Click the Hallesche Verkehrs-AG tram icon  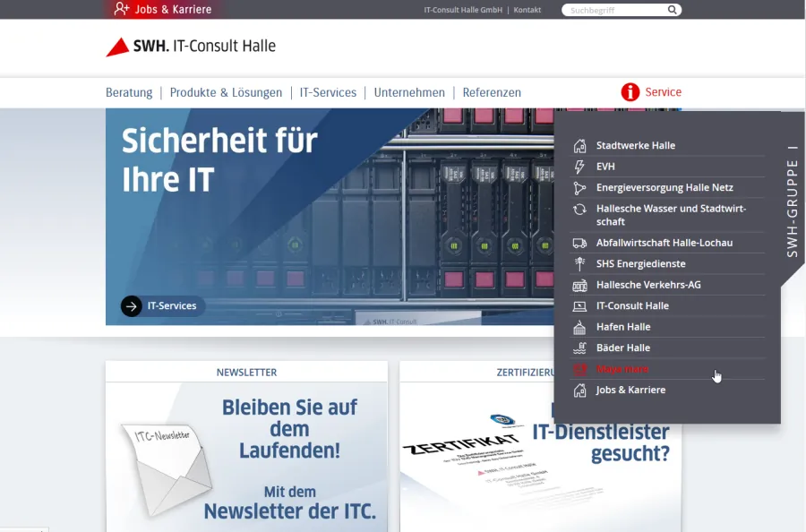coord(579,285)
